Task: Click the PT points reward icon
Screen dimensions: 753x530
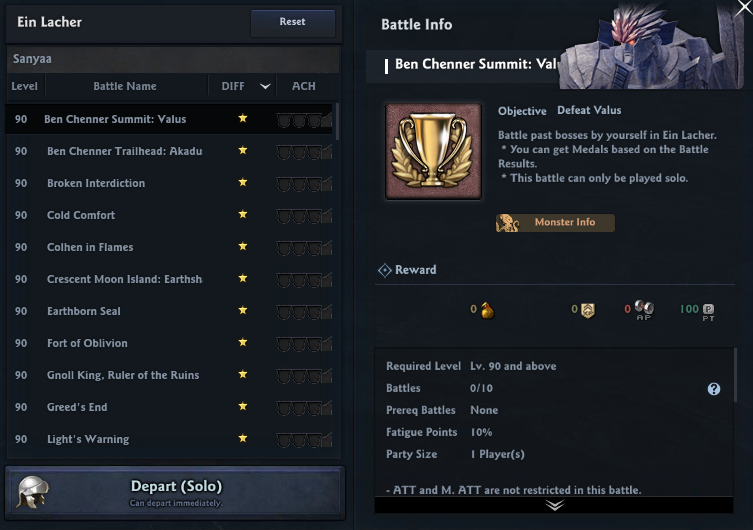Action: click(708, 310)
